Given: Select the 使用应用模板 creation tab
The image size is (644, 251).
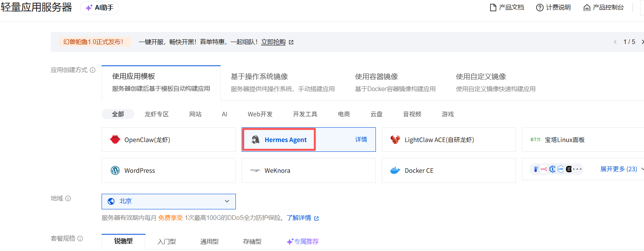Looking at the screenshot, I should (x=161, y=82).
